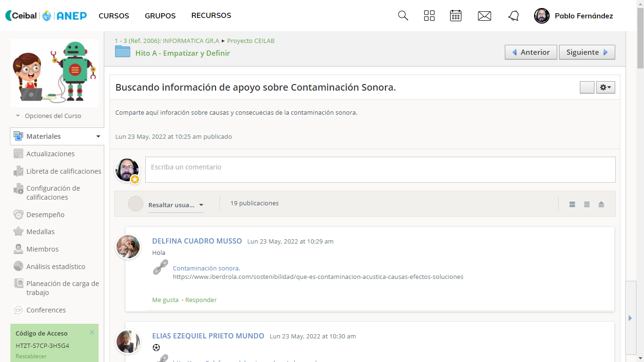
Task: Click the blank toggle button beside gear
Action: 587,87
